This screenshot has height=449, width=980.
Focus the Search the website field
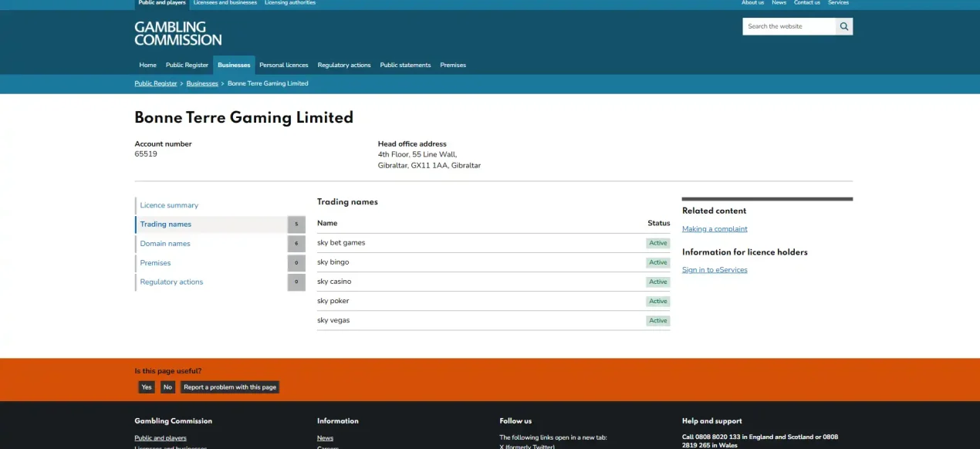tap(789, 26)
